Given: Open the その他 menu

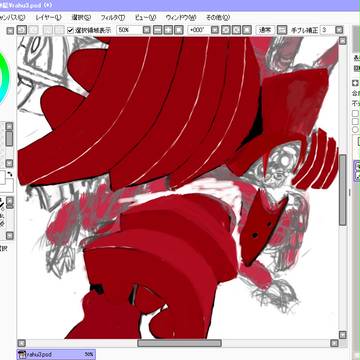Looking at the screenshot, I should pos(218,17).
